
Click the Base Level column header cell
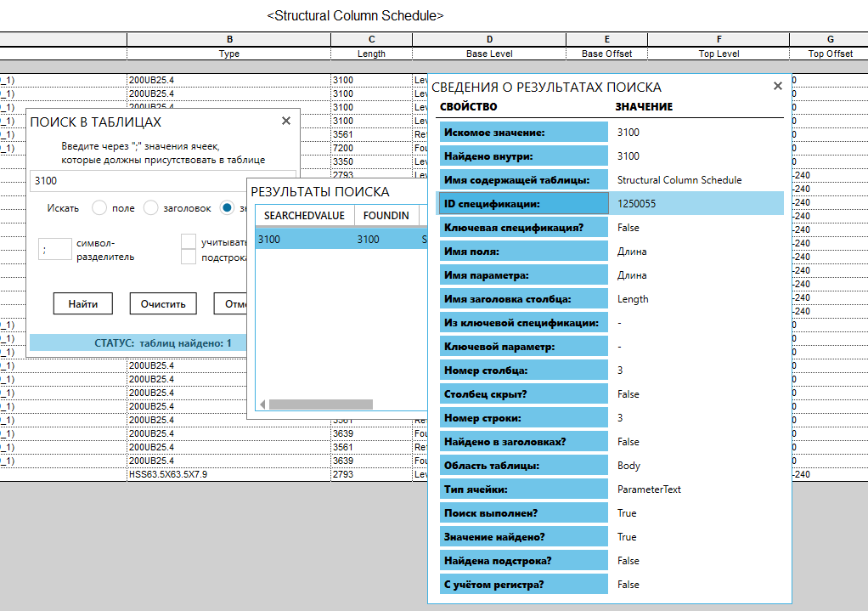click(x=489, y=54)
